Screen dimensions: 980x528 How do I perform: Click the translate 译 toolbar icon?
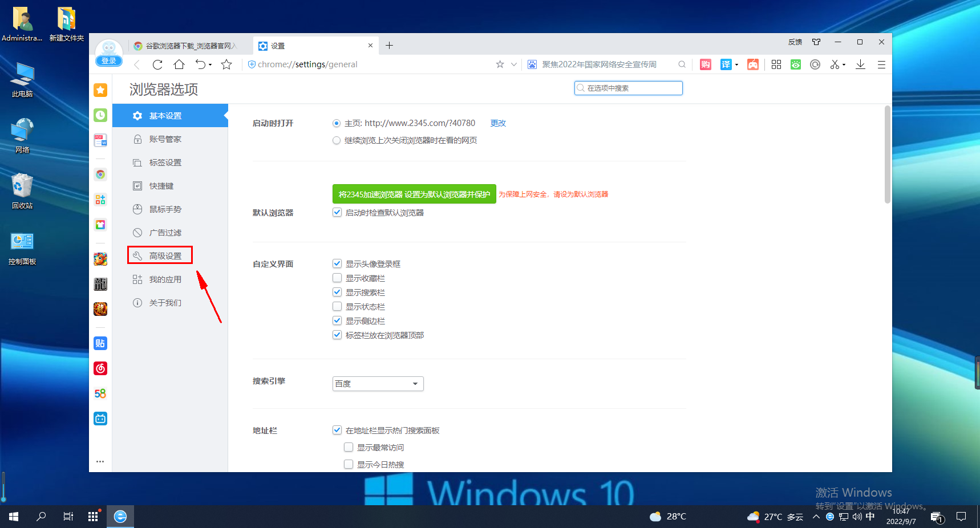click(726, 64)
